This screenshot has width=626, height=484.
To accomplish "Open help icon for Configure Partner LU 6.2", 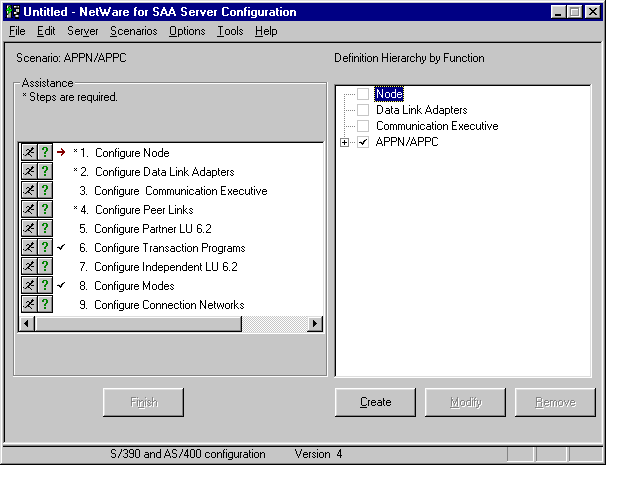I will point(44,229).
